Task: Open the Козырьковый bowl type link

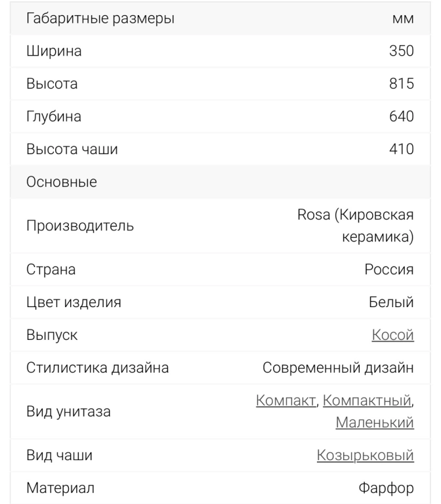Action: tap(365, 456)
